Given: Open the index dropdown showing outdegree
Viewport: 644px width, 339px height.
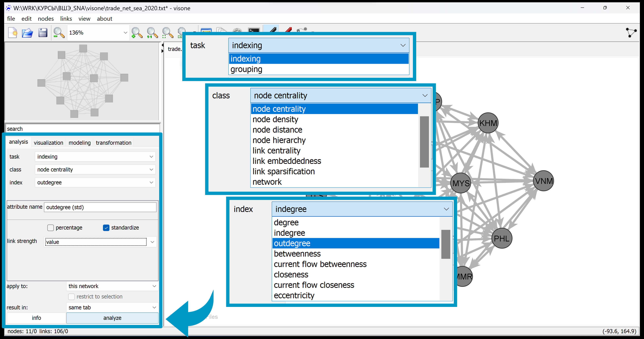Looking at the screenshot, I should (95, 182).
